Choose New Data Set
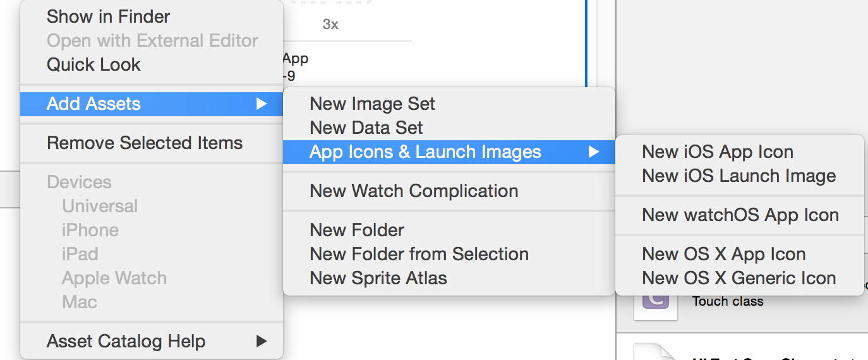The height and width of the screenshot is (360, 868). [x=366, y=128]
